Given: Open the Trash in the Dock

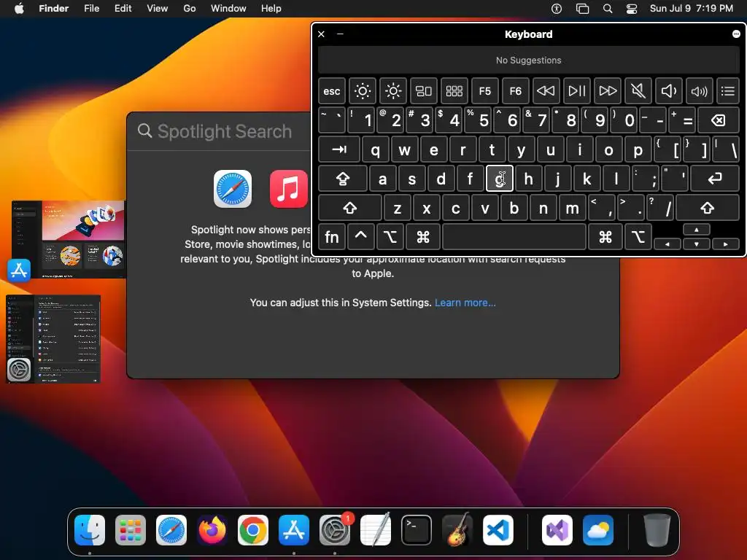Looking at the screenshot, I should pyautogui.click(x=657, y=530).
